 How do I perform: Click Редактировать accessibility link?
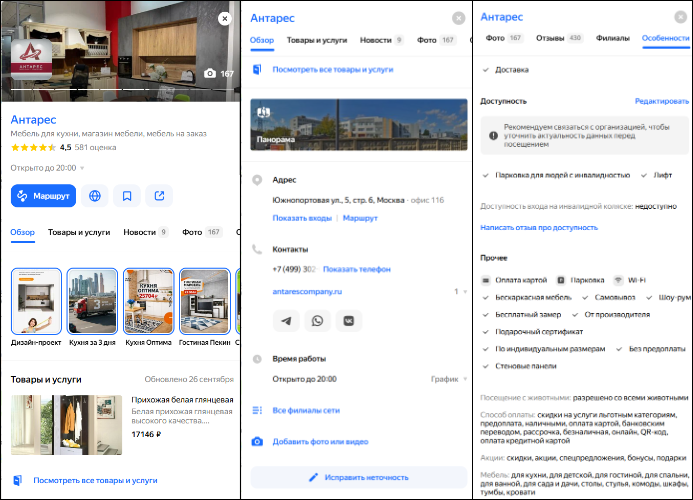(662, 101)
